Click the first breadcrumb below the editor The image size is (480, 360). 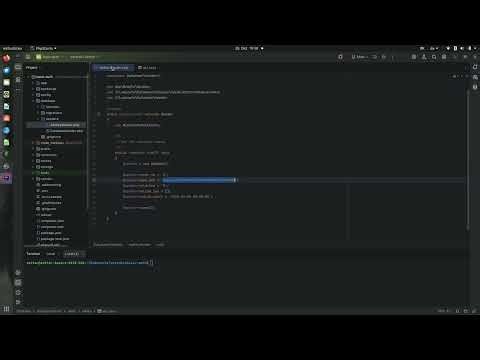point(108,245)
